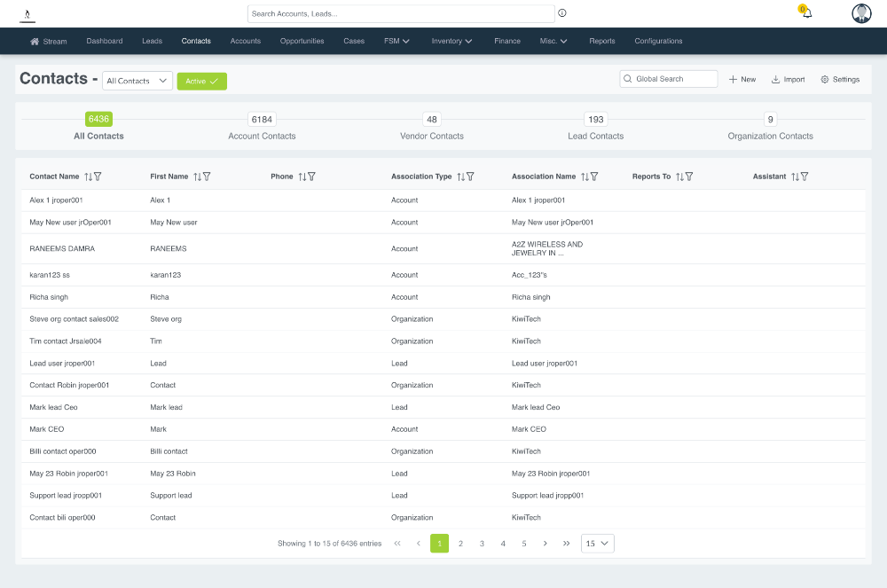
Task: Click the Assistant column filter icon
Action: [x=805, y=176]
